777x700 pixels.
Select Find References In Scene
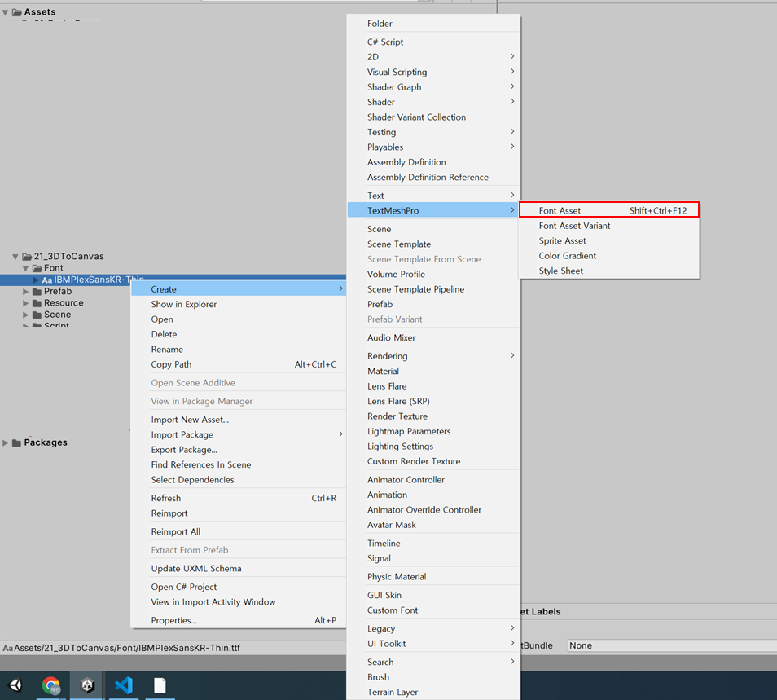point(239,464)
